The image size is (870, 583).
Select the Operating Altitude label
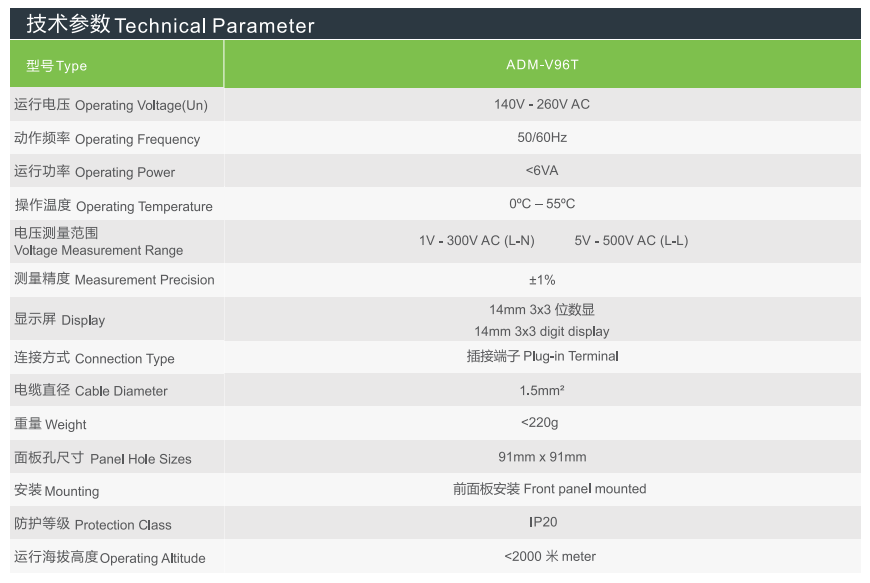click(109, 558)
